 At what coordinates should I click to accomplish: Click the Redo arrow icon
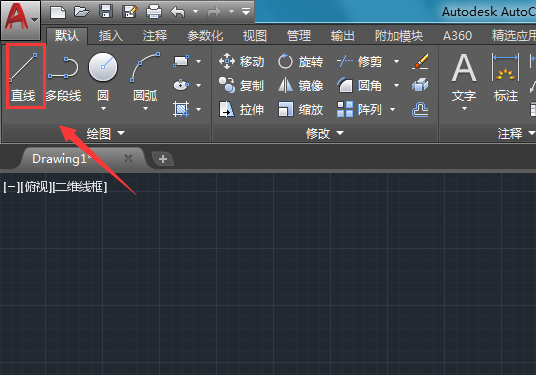click(214, 12)
